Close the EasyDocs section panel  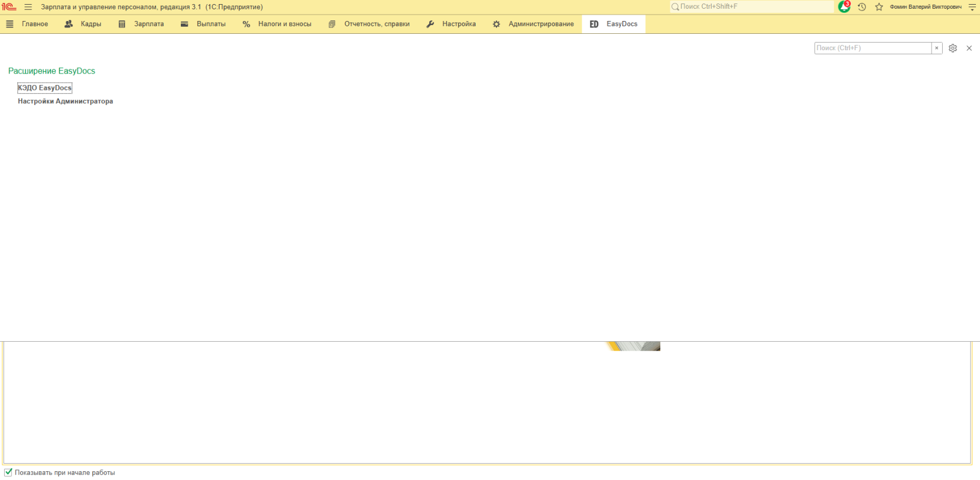click(x=969, y=48)
